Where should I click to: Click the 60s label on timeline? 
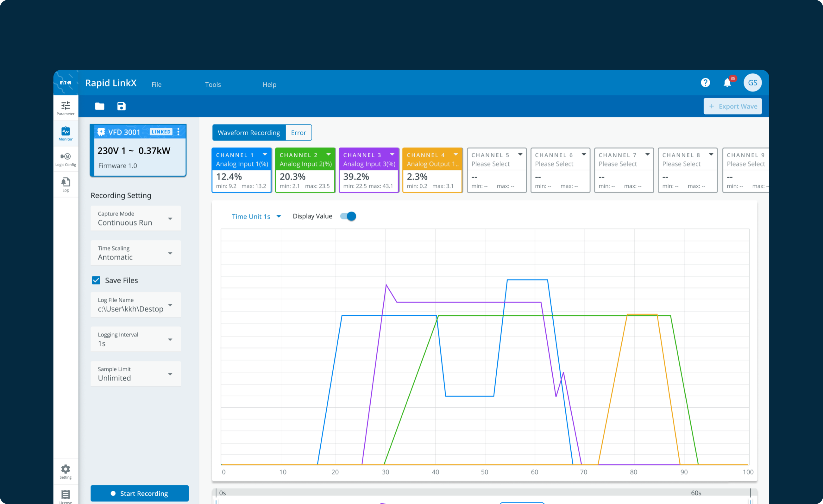click(x=696, y=493)
